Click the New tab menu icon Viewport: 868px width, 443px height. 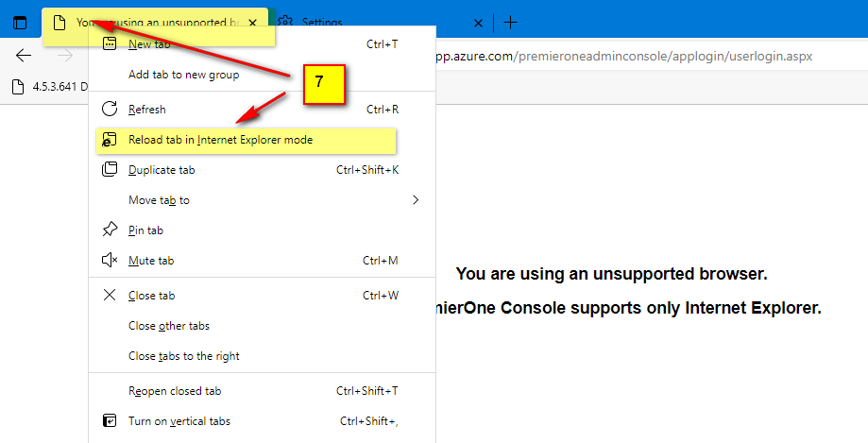click(110, 43)
